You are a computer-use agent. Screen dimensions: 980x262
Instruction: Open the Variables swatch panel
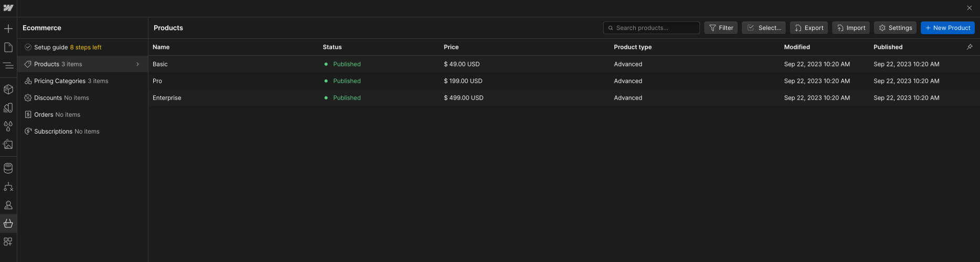tap(8, 108)
